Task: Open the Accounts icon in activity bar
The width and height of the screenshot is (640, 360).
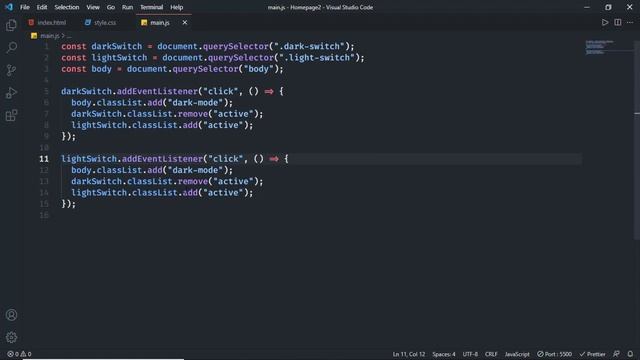Action: pos(11,315)
